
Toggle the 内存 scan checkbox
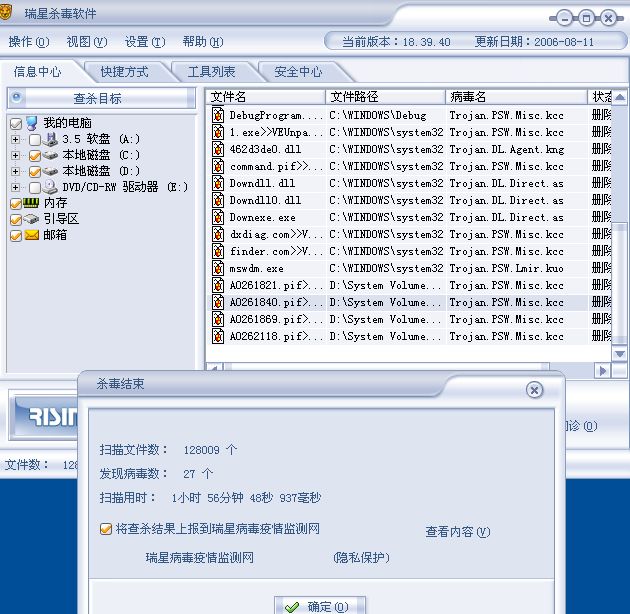click(16, 203)
